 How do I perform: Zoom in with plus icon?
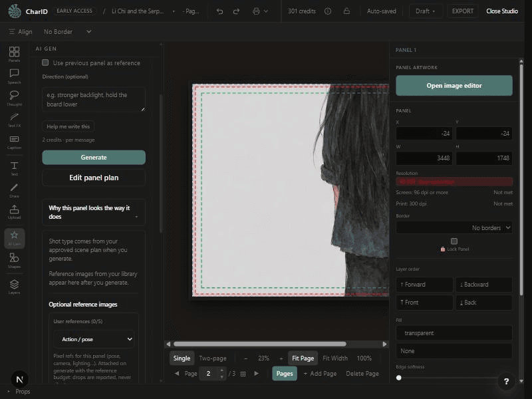pos(281,358)
